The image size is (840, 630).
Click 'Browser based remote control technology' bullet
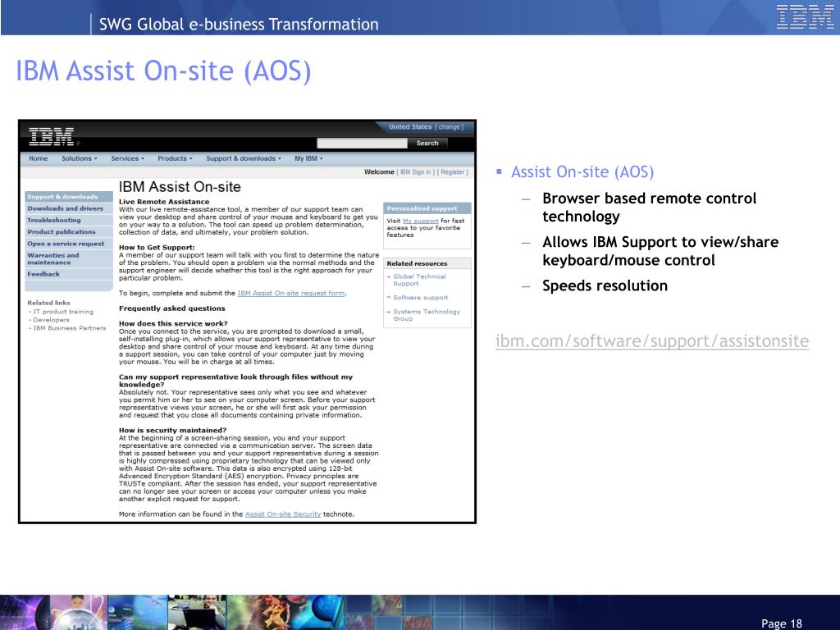point(650,207)
